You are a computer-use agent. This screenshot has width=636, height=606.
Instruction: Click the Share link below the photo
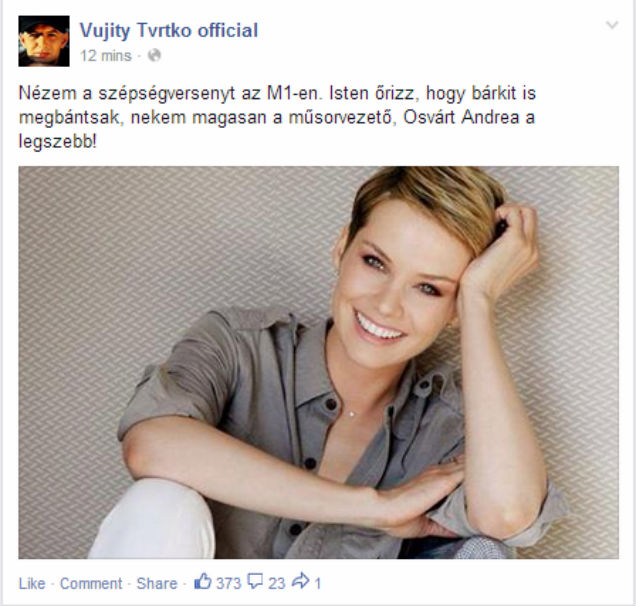157,583
